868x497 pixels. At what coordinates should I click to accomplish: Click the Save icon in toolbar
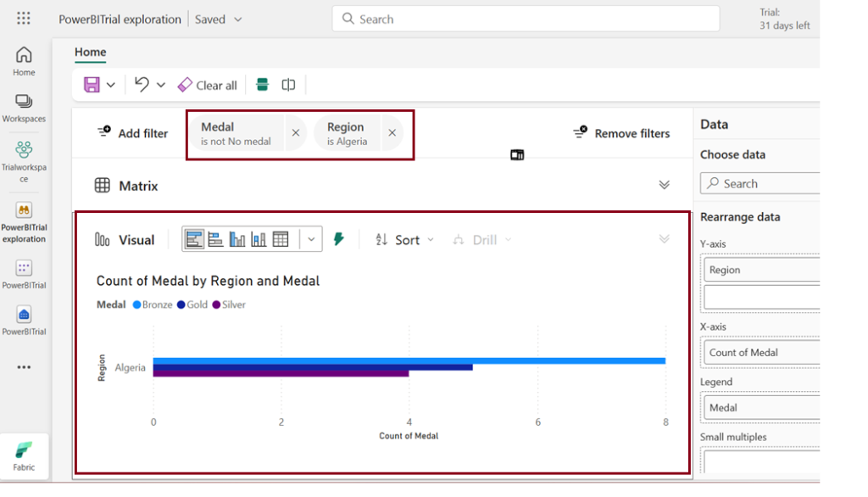coord(92,85)
